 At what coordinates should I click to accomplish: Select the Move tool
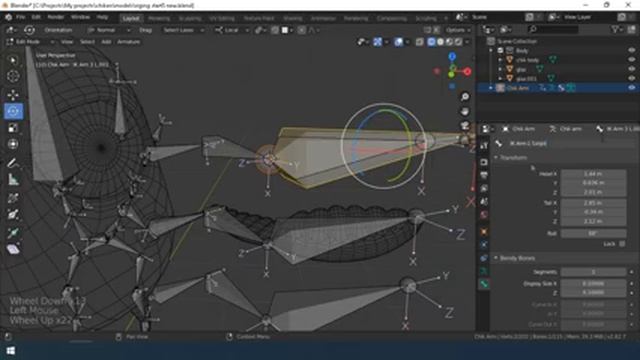(x=13, y=95)
